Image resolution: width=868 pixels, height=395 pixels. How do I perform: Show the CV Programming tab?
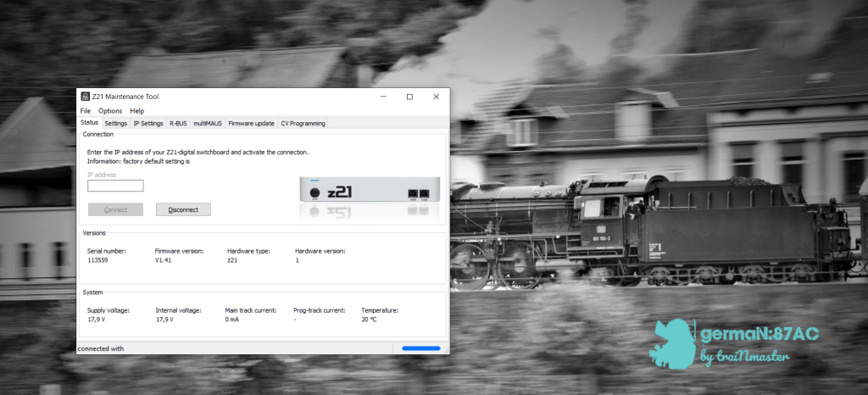pyautogui.click(x=303, y=124)
